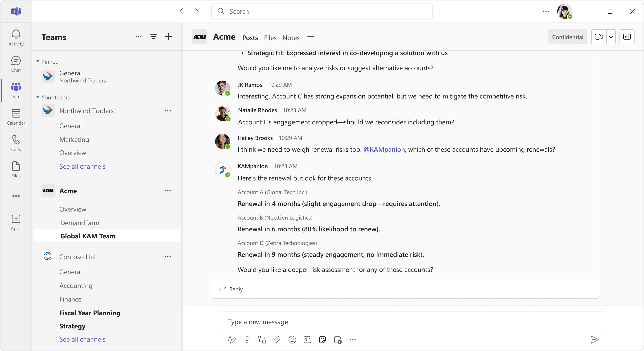Click the GIF button in compose toolbar
644x351 pixels.
pyautogui.click(x=307, y=340)
